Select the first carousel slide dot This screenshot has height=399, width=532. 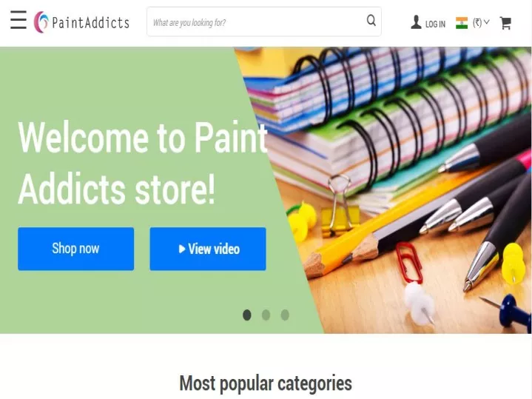pos(247,315)
